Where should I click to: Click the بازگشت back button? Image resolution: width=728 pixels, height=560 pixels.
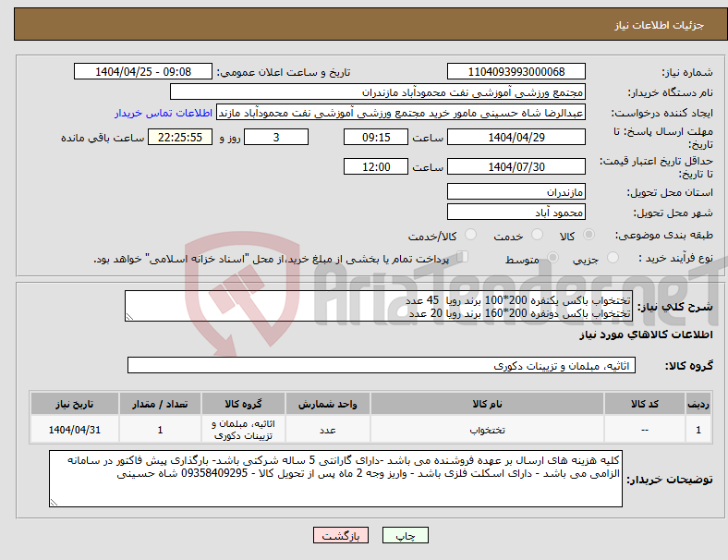click(341, 535)
